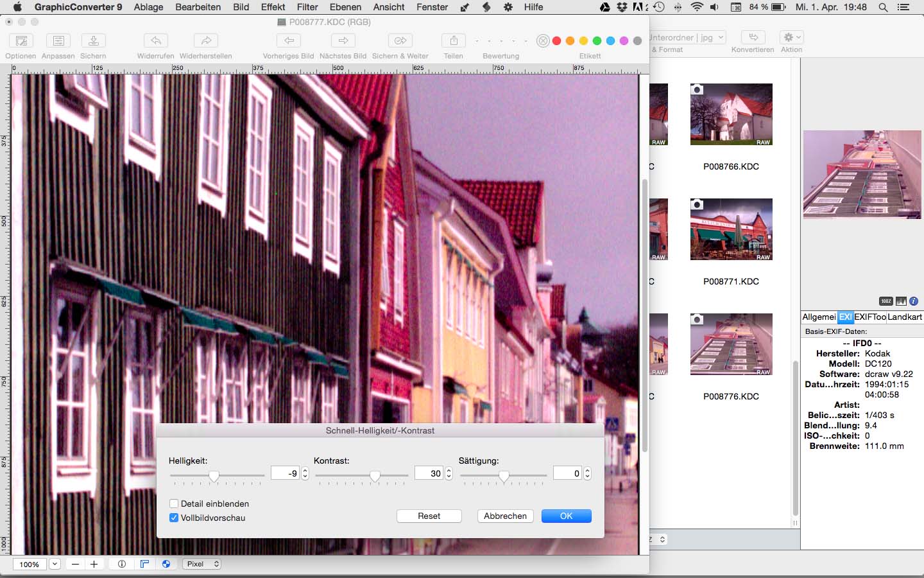Image resolution: width=924 pixels, height=578 pixels.
Task: Go to the previous image (Vorheriges Bild)
Action: [289, 40]
